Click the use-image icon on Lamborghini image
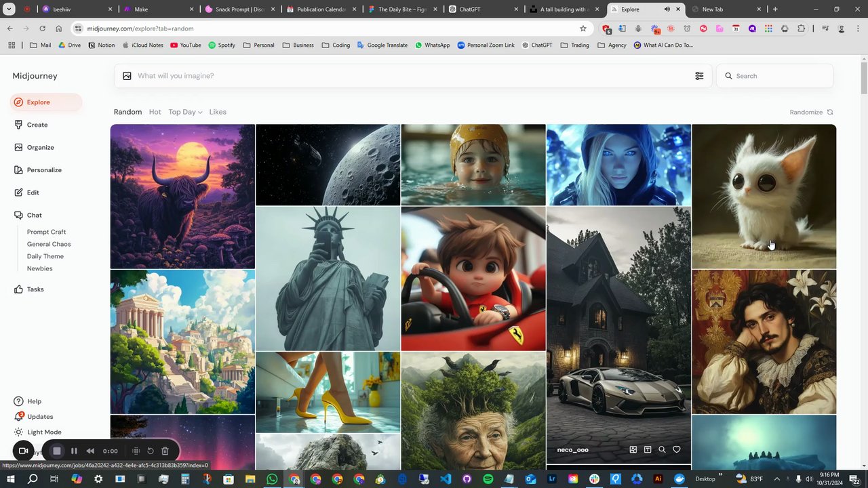868x488 pixels. pyautogui.click(x=633, y=449)
